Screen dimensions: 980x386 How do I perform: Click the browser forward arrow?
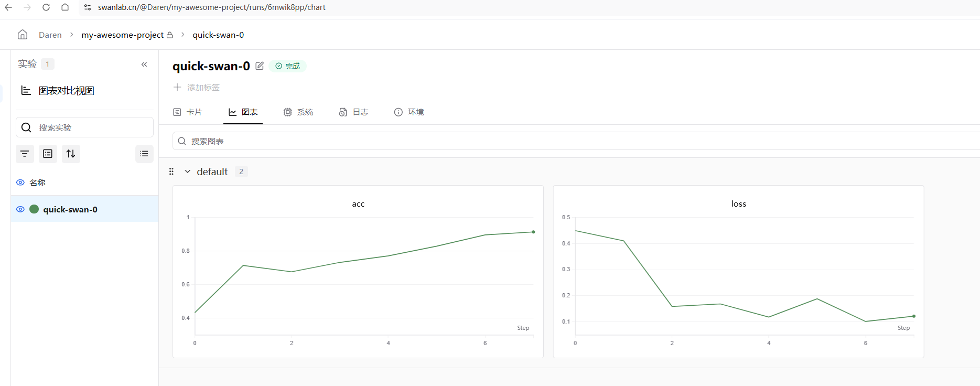(x=27, y=7)
